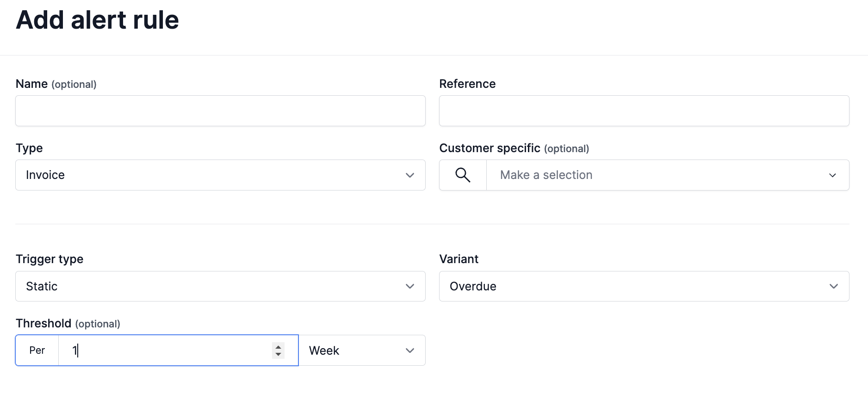The width and height of the screenshot is (868, 406).
Task: Click the 'Add alert rule' page heading
Action: (x=97, y=20)
